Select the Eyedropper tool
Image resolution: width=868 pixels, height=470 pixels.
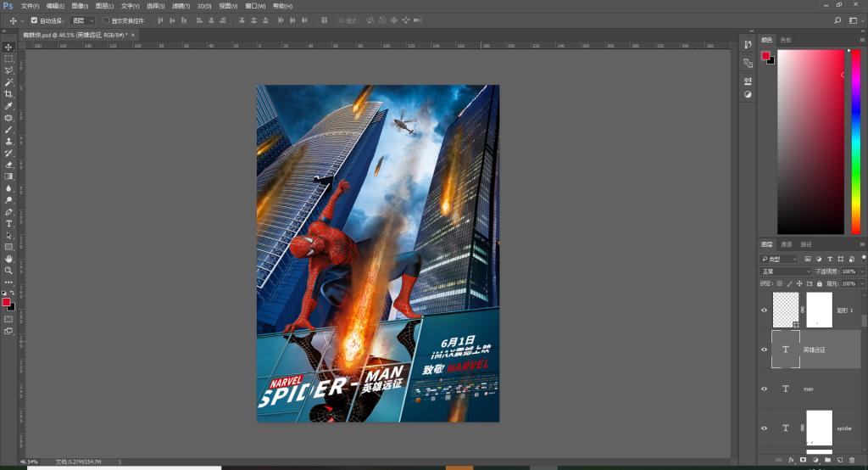point(8,106)
